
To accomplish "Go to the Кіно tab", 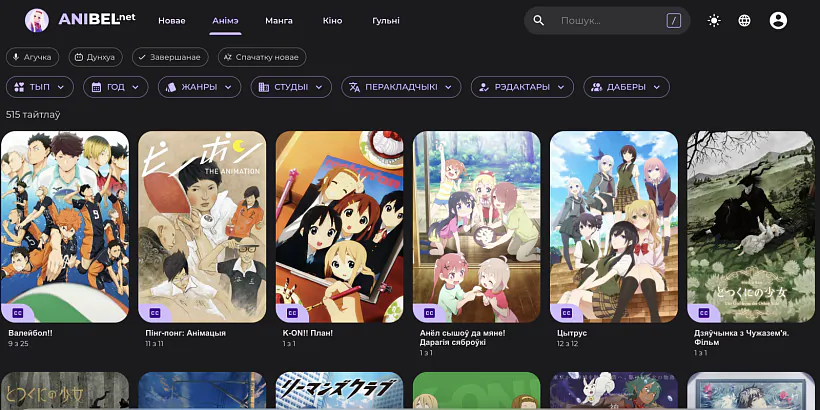I will click(x=332, y=20).
